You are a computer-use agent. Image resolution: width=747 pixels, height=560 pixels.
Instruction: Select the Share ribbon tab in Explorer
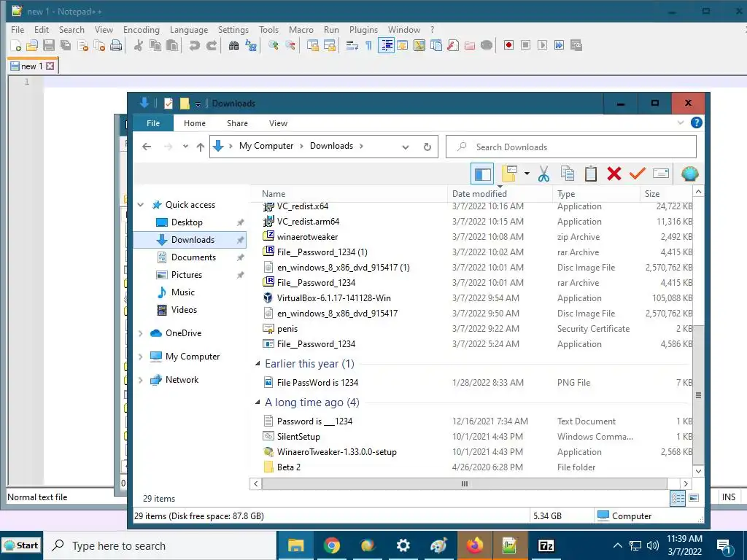point(237,123)
